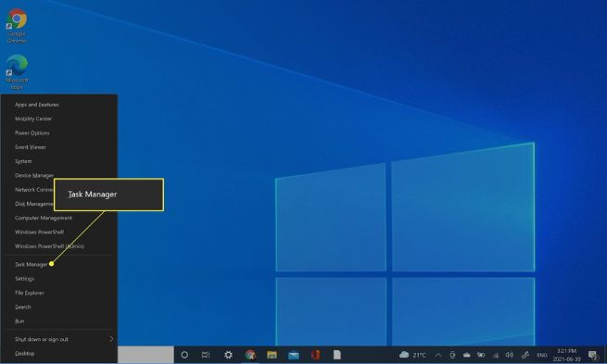Open the blank document taskbar icon

click(337, 355)
